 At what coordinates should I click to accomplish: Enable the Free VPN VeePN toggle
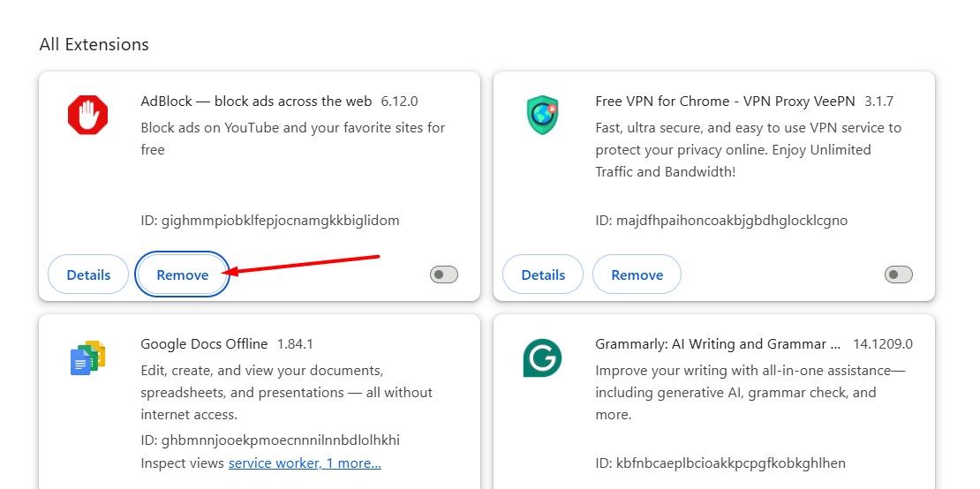coord(898,275)
